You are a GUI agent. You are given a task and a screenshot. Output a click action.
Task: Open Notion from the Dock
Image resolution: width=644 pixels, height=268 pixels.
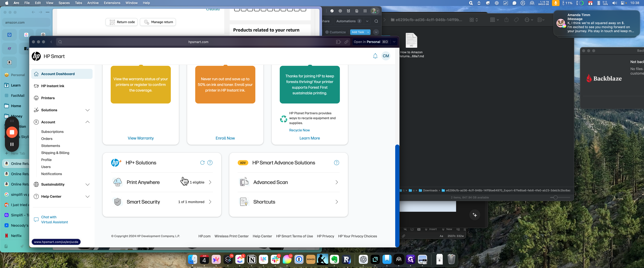(x=252, y=259)
